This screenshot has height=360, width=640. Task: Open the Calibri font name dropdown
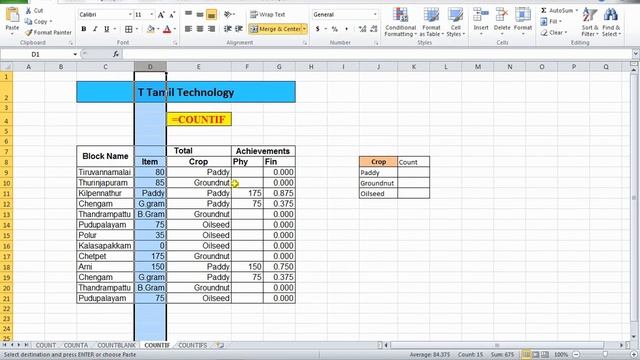click(130, 15)
